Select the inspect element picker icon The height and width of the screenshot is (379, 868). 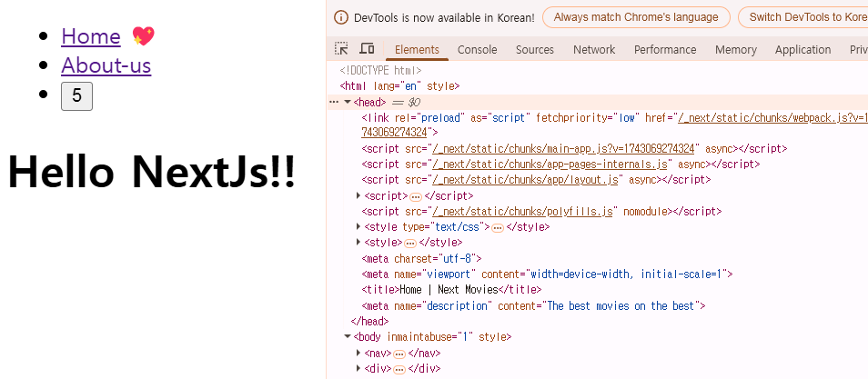341,49
